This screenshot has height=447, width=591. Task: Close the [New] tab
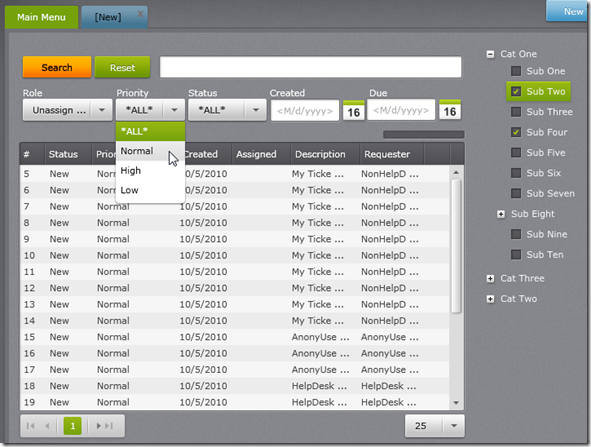click(140, 14)
